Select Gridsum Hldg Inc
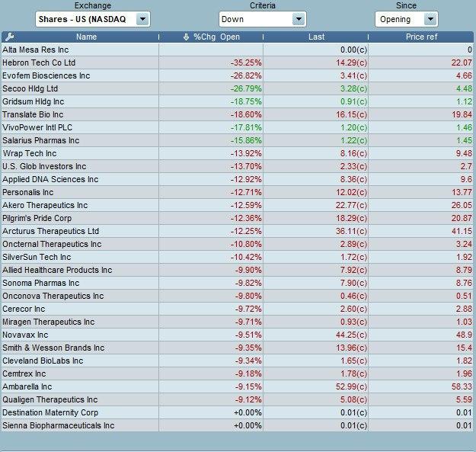 [33, 101]
